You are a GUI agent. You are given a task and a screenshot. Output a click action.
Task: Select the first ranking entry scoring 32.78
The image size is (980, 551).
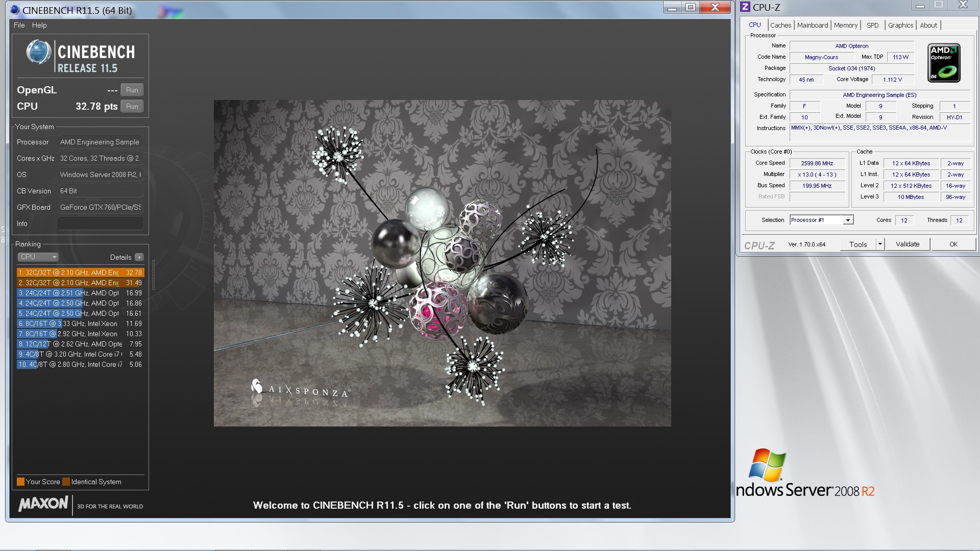80,272
